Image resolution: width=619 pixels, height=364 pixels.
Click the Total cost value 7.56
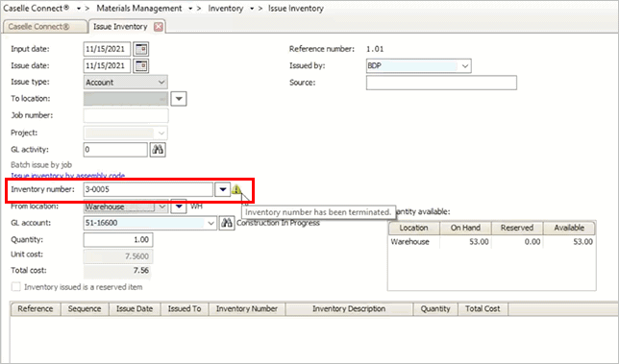point(141,271)
